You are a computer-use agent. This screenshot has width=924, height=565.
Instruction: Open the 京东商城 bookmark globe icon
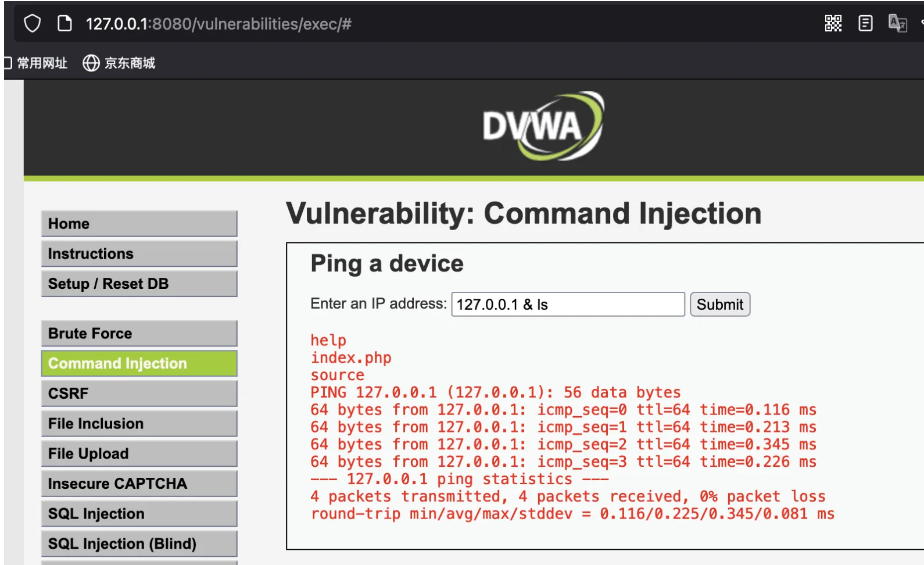91,63
